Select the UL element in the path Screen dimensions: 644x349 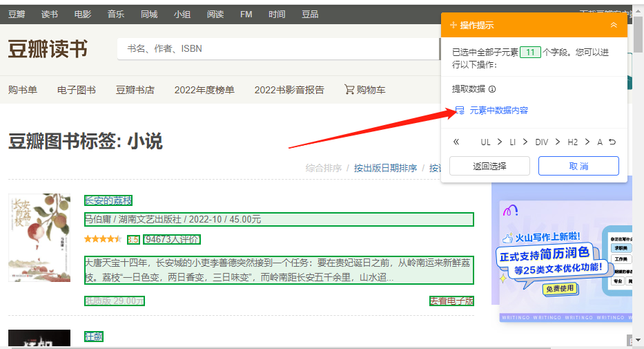pyautogui.click(x=485, y=142)
